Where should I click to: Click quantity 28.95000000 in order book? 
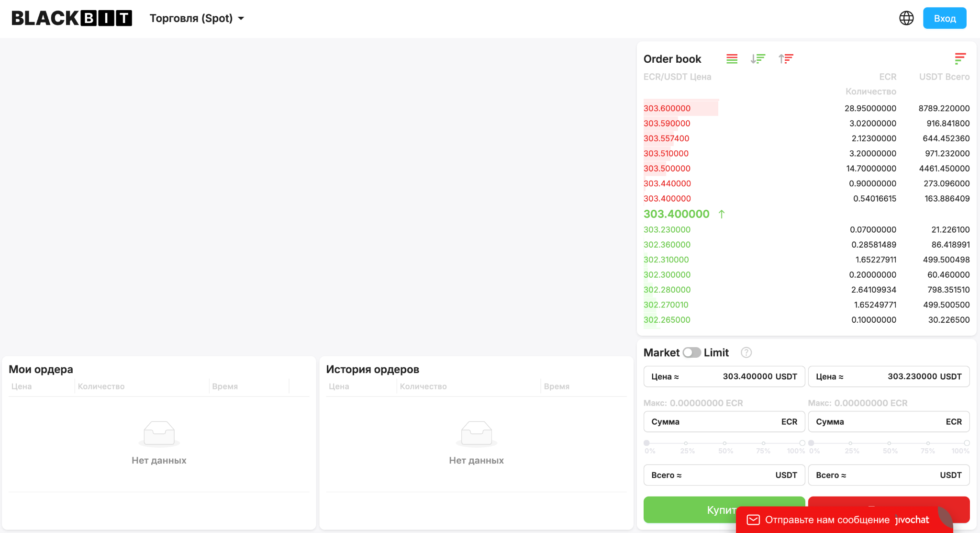pos(870,108)
